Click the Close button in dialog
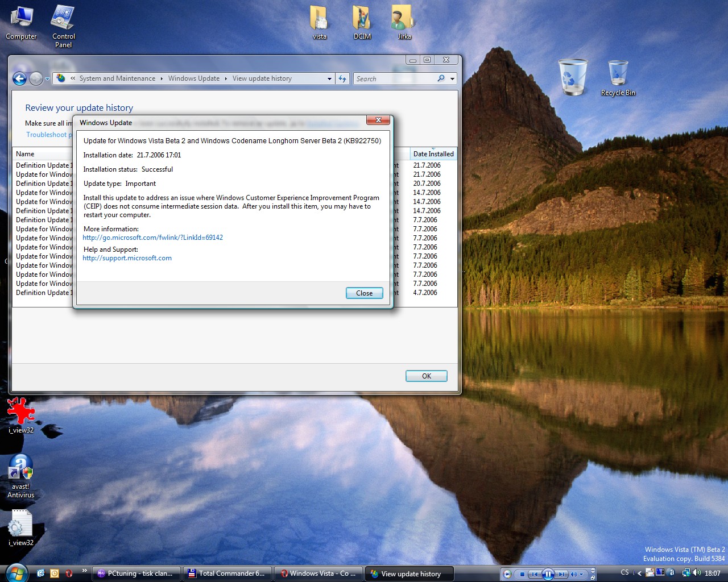Viewport: 728px width, 582px height. pyautogui.click(x=365, y=293)
